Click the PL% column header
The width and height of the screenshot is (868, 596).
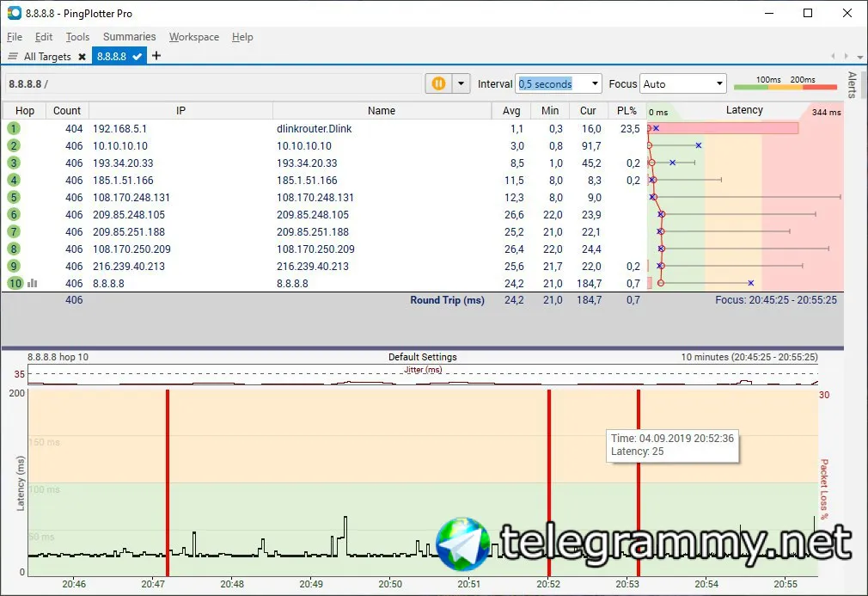627,111
